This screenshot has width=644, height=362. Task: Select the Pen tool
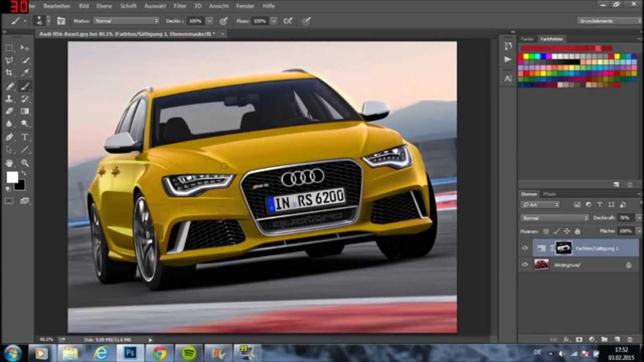[x=9, y=137]
